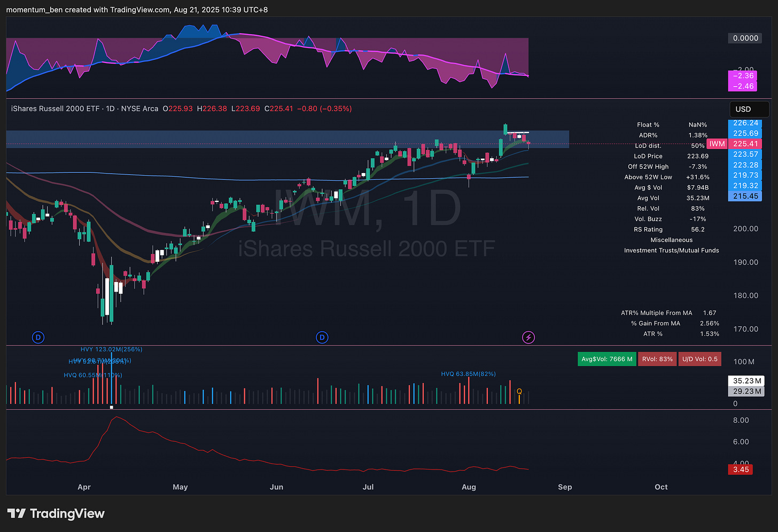Click the orange Q marker on volume bars
Viewport: 778px width, 532px height.
519,392
